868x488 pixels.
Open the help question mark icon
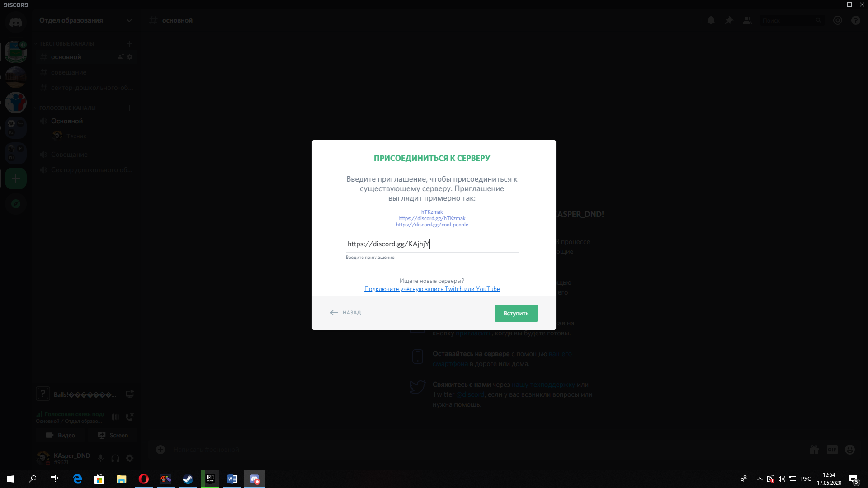[x=856, y=20]
